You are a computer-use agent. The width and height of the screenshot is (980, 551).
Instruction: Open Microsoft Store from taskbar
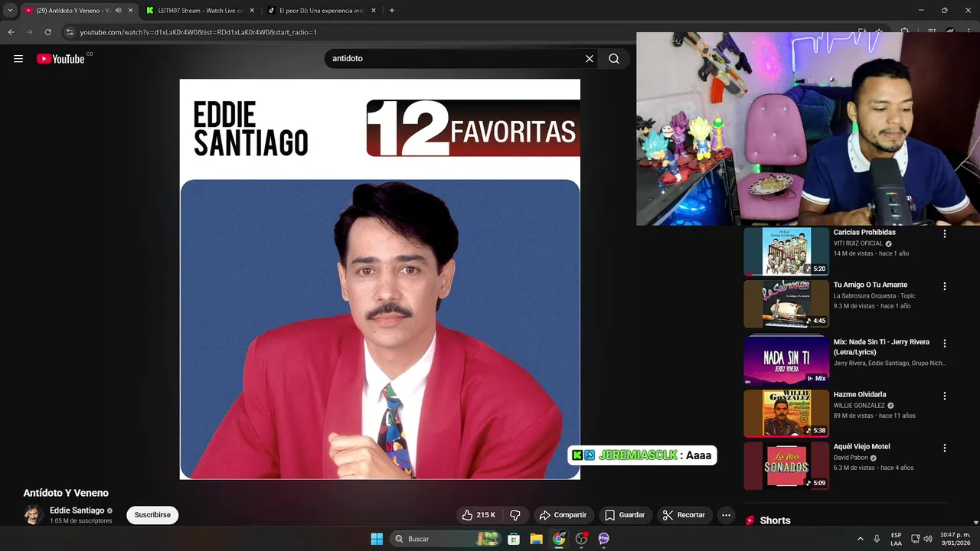[514, 539]
